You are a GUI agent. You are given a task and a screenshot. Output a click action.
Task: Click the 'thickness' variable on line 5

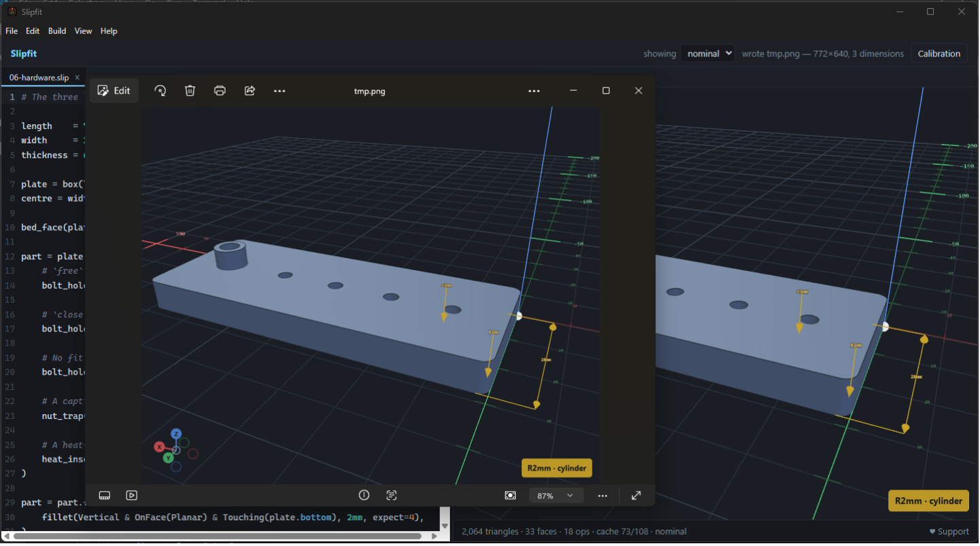[45, 156]
